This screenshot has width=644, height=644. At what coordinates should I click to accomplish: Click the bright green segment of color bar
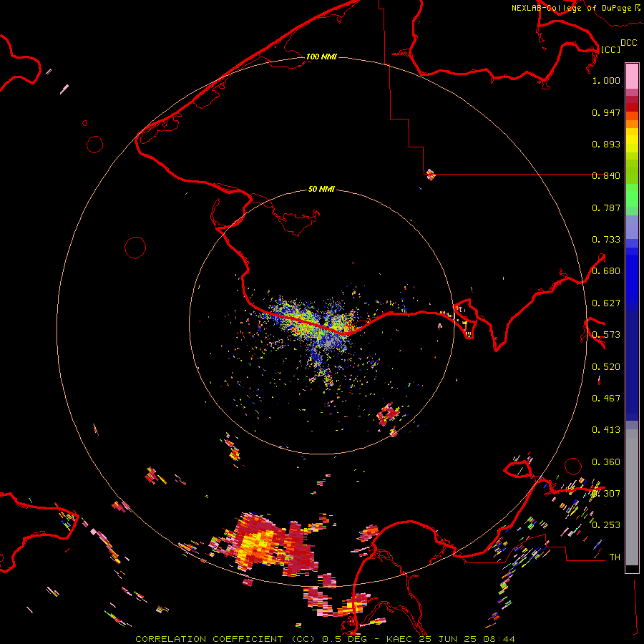click(632, 195)
